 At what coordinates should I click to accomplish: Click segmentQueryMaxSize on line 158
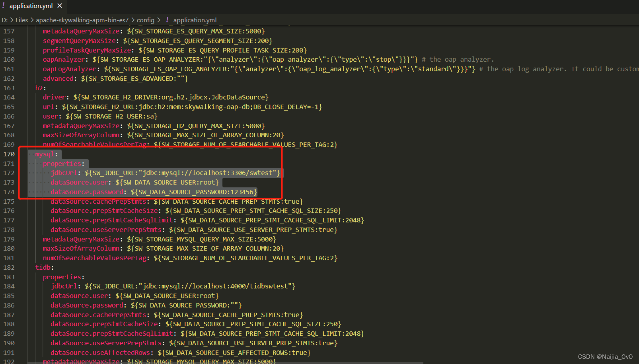[79, 41]
